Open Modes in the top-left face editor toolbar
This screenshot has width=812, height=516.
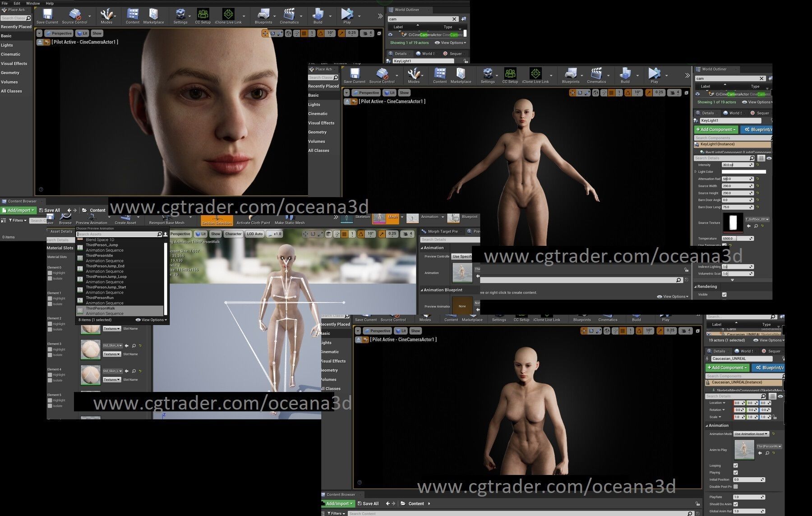click(106, 16)
